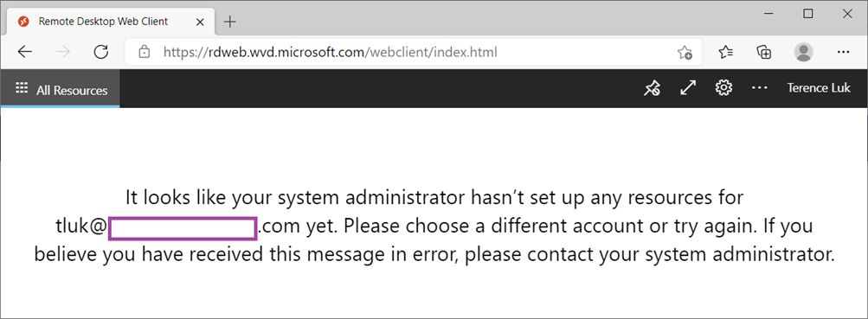868x319 pixels.
Task: Open the Collections icon
Action: 764,52
